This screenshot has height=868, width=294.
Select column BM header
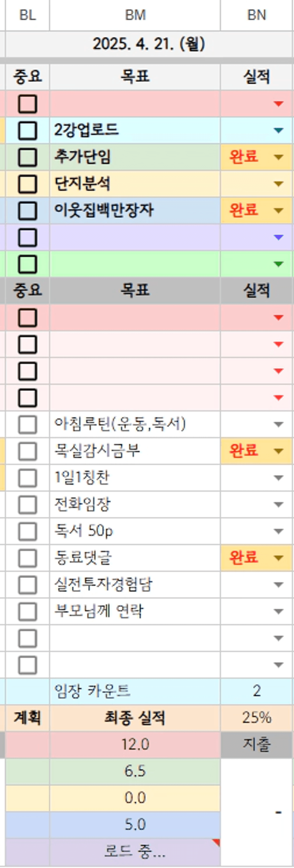pyautogui.click(x=135, y=15)
